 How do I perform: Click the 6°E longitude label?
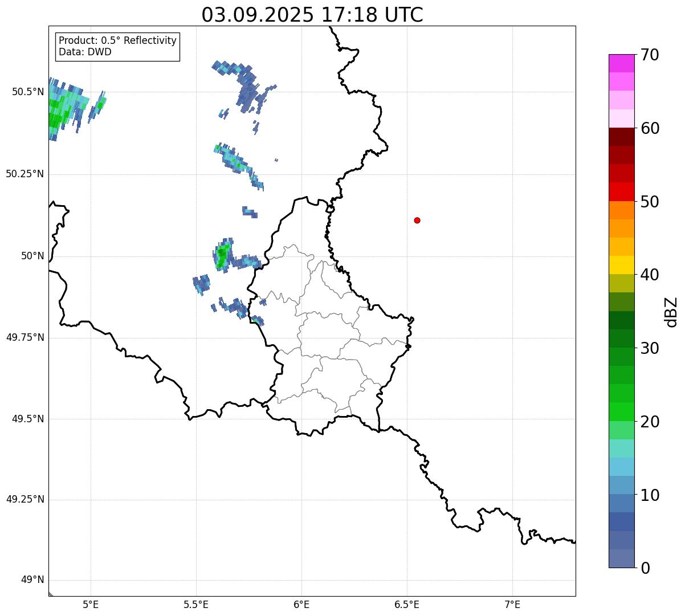[301, 604]
